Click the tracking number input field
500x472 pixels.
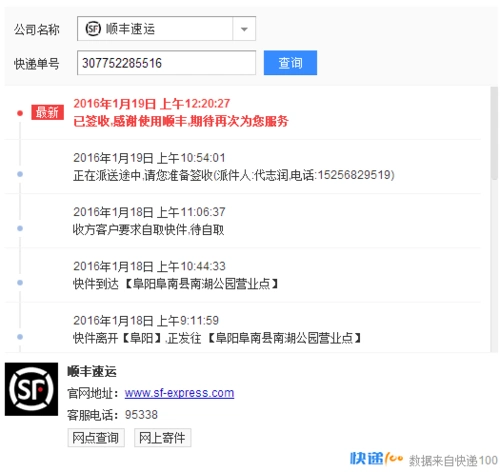click(166, 63)
